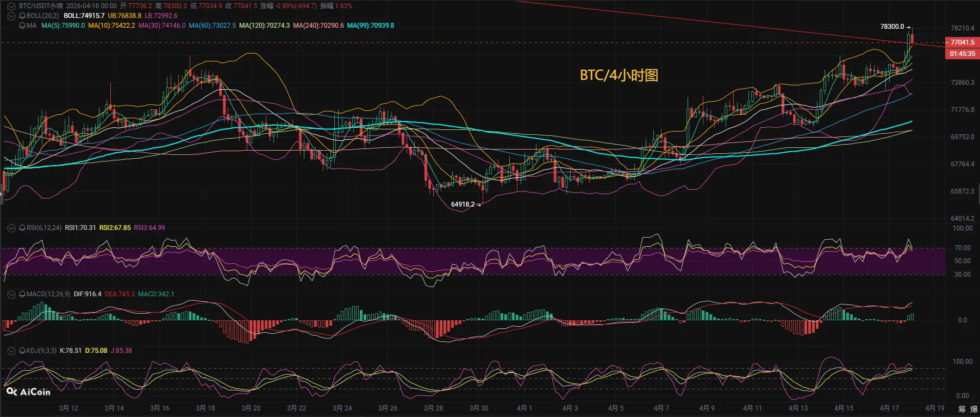Click the DEA:745.3 value
This screenshot has width=980, height=417.
click(x=120, y=294)
